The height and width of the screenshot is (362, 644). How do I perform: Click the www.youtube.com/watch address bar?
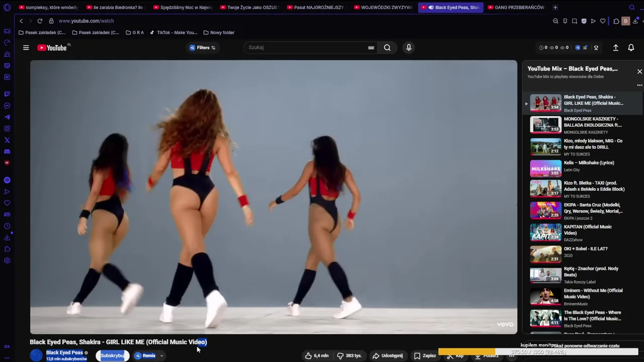click(x=86, y=21)
